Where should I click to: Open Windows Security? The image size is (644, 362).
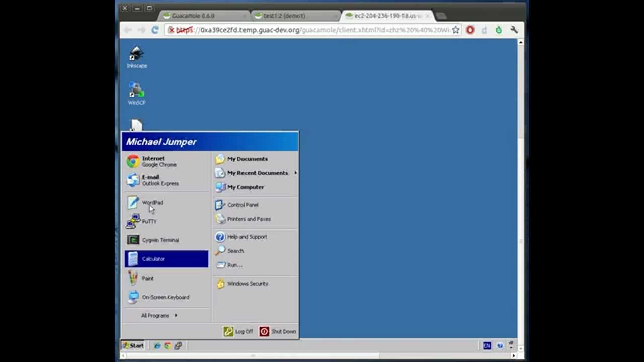point(256,284)
